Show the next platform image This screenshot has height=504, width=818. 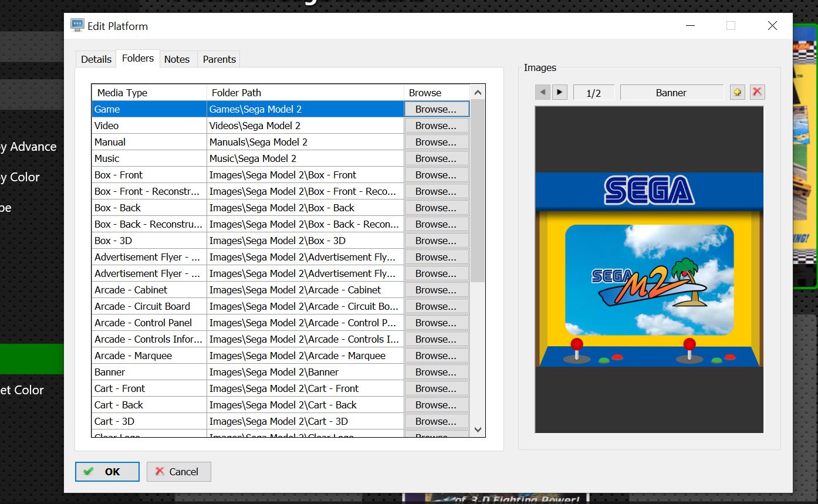click(x=560, y=92)
